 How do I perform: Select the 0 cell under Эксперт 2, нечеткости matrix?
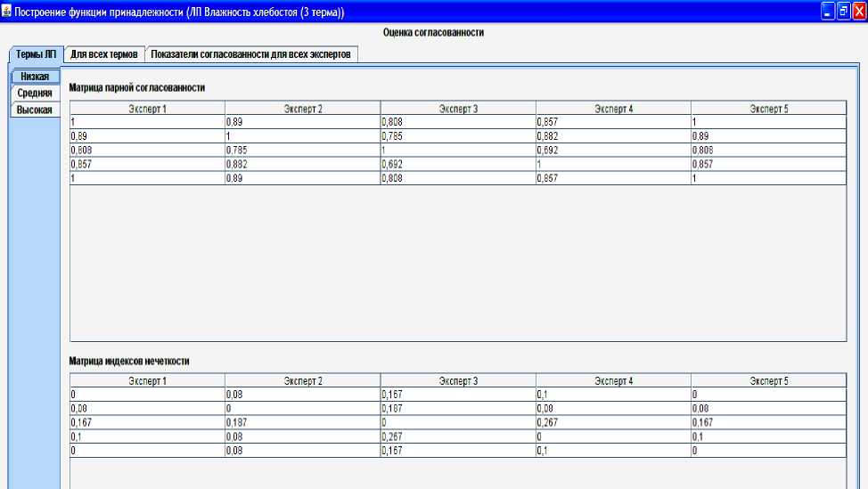303,408
